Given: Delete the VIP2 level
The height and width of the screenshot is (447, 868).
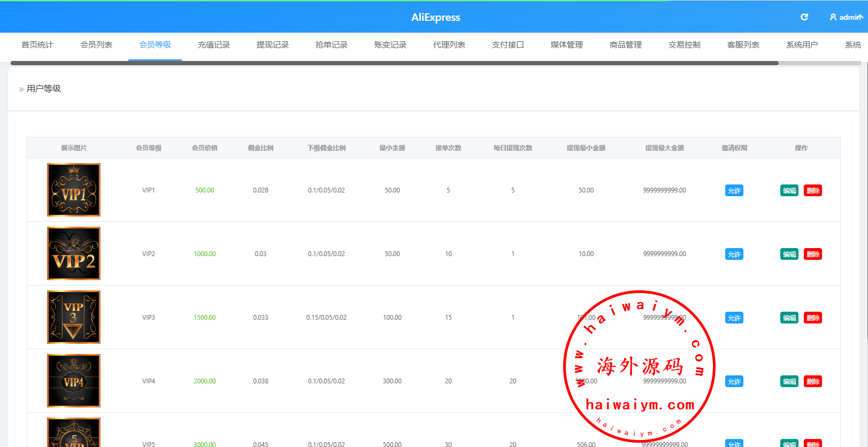Looking at the screenshot, I should tap(813, 254).
